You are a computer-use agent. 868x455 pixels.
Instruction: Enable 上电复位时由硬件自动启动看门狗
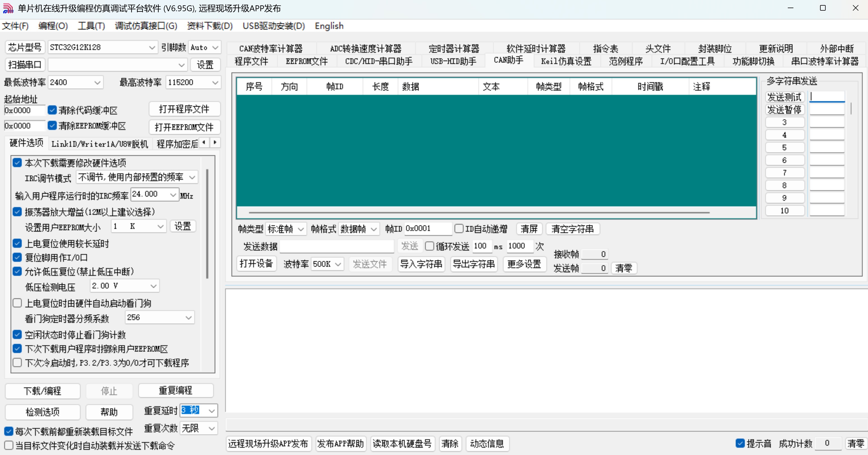click(17, 303)
